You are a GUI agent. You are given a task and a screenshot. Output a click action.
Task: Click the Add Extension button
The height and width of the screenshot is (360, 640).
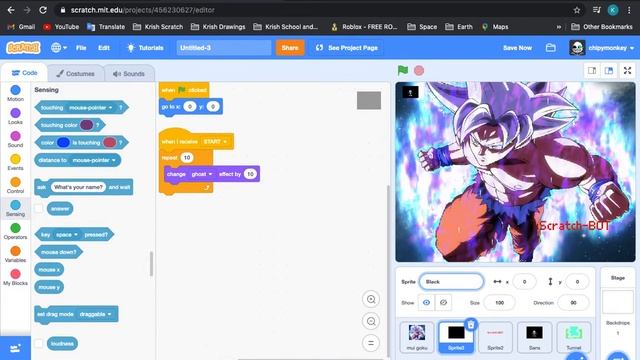click(16, 348)
